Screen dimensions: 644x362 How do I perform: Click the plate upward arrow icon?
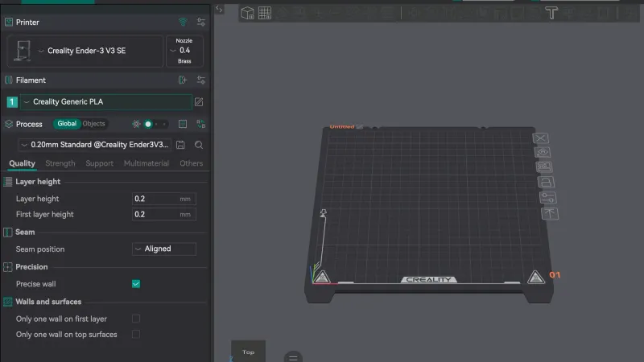(x=550, y=213)
